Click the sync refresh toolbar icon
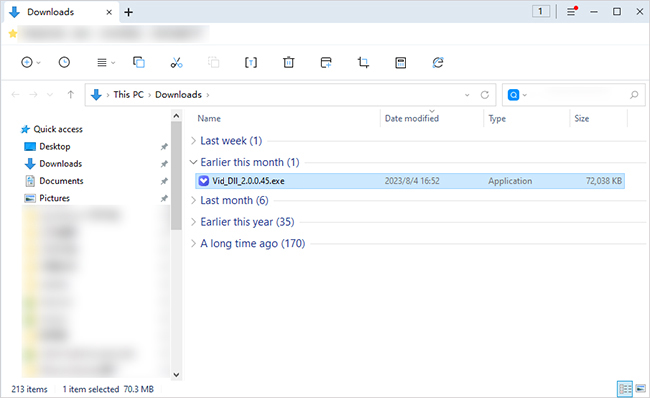The height and width of the screenshot is (398, 650). click(438, 63)
